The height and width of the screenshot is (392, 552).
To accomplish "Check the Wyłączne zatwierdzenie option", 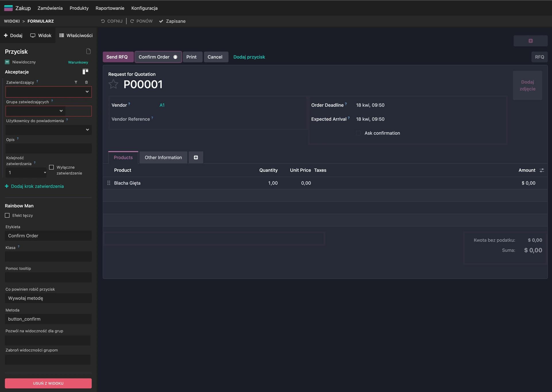I will click(51, 167).
